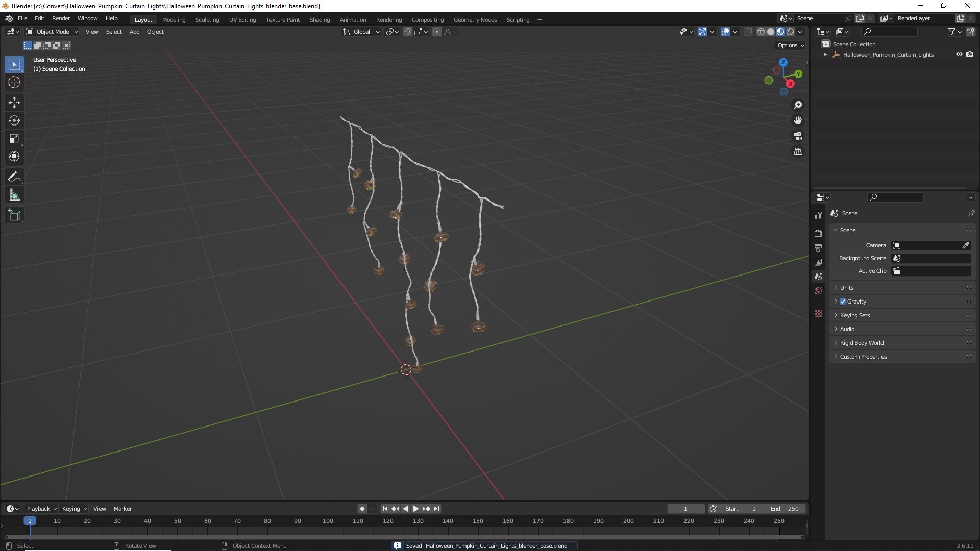The height and width of the screenshot is (551, 980).
Task: Open the Options dropdown in viewport
Action: (790, 45)
